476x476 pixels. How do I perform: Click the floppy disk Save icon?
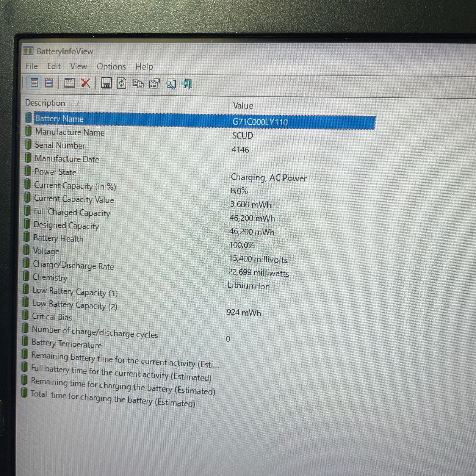click(x=106, y=83)
